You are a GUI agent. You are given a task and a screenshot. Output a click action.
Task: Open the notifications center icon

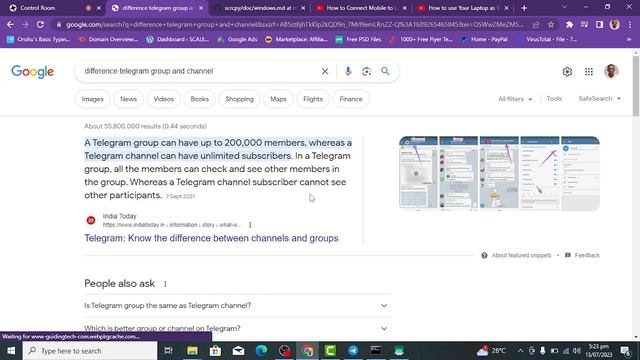click(626, 351)
